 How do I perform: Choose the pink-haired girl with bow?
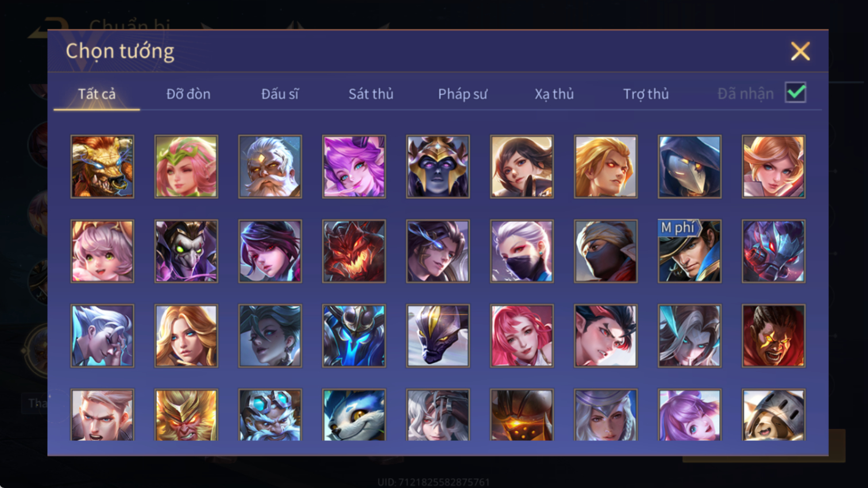pyautogui.click(x=102, y=251)
